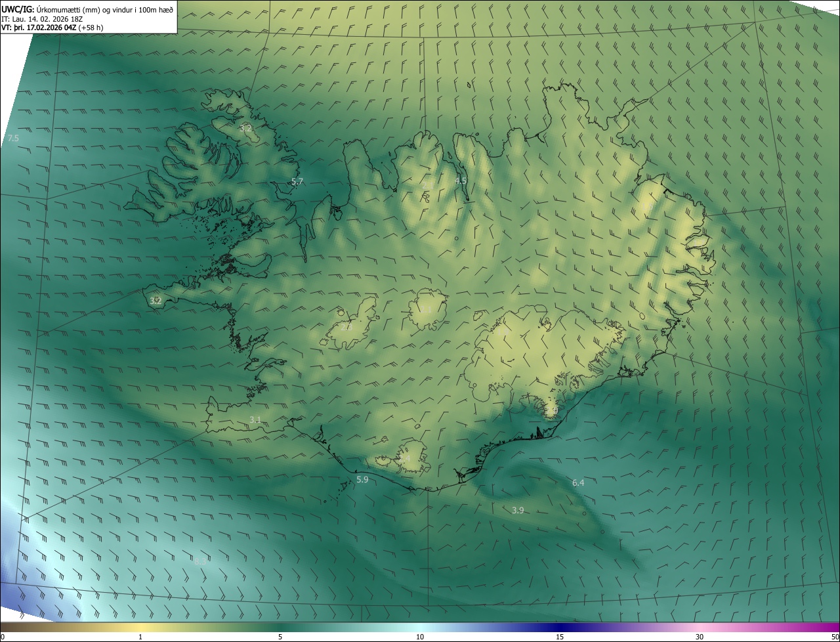Pick the pink colorbar segment above 30
Viewport: 840px width, 642px height.
click(x=700, y=627)
